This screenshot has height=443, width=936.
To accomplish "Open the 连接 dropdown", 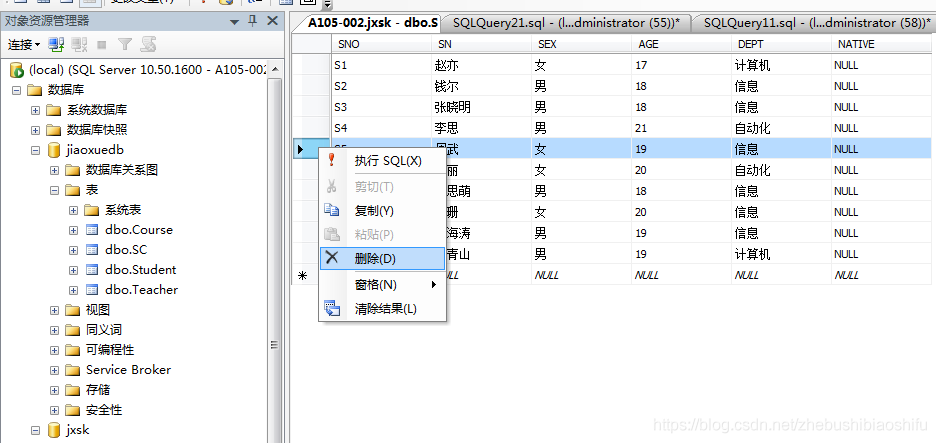I will point(23,44).
